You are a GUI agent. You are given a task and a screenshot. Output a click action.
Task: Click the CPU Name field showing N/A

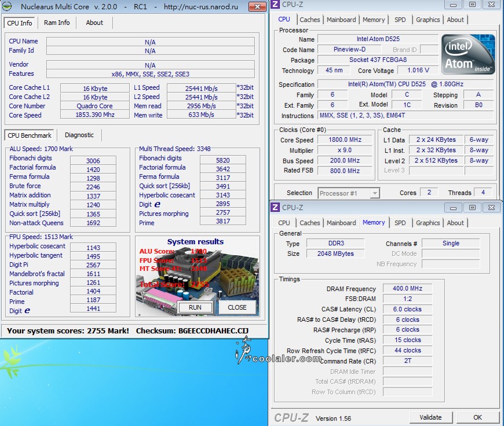click(x=151, y=42)
